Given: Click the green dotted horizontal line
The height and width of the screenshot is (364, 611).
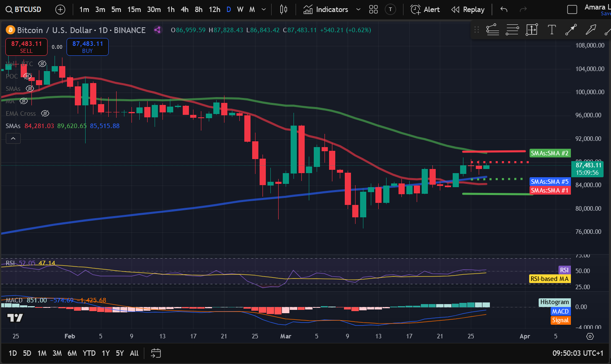Looking at the screenshot, I should click(497, 179).
